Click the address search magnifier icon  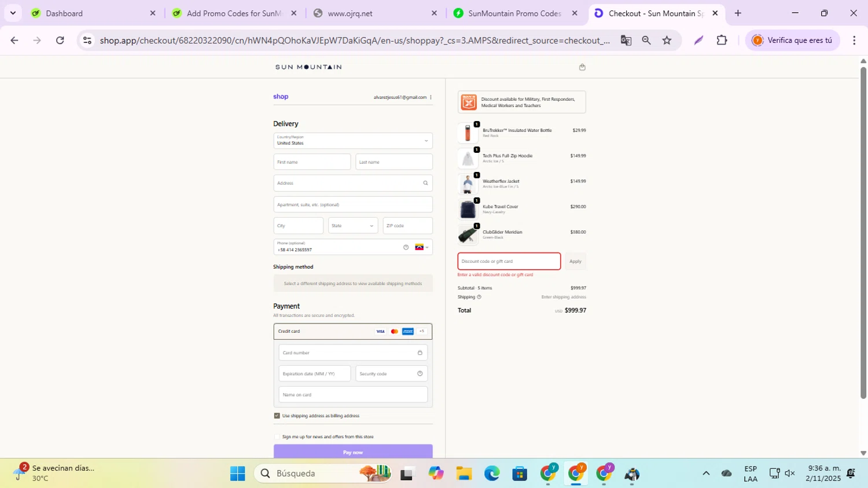click(x=425, y=183)
